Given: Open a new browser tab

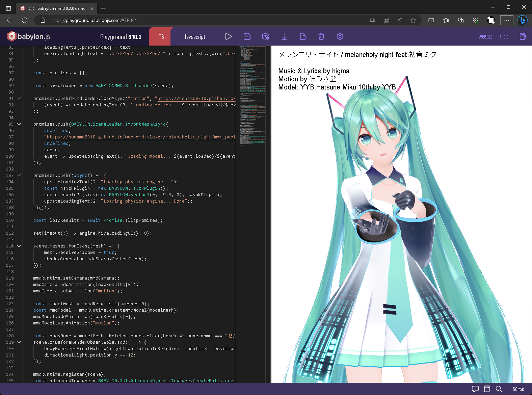Looking at the screenshot, I should [103, 8].
